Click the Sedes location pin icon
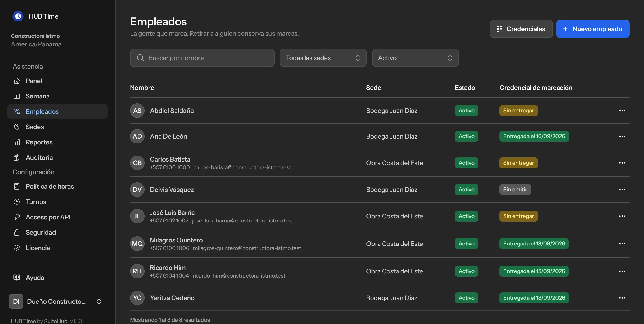Image resolution: width=644 pixels, height=324 pixels. [x=17, y=127]
